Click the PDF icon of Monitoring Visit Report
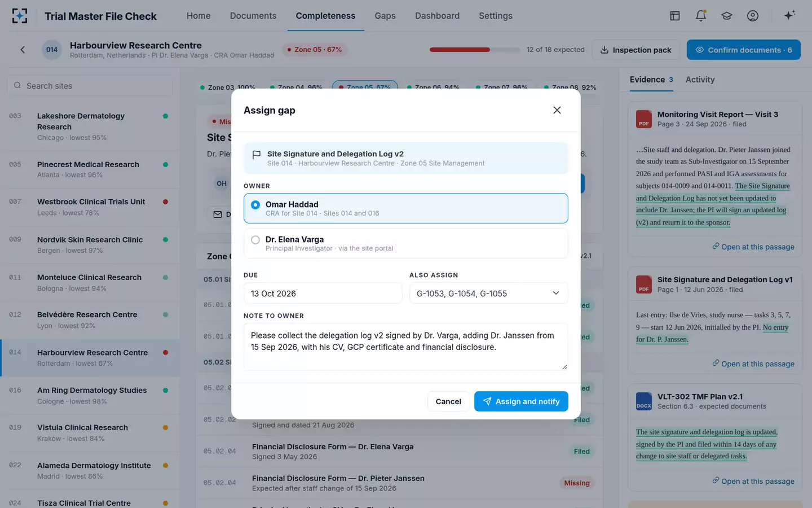 644,119
